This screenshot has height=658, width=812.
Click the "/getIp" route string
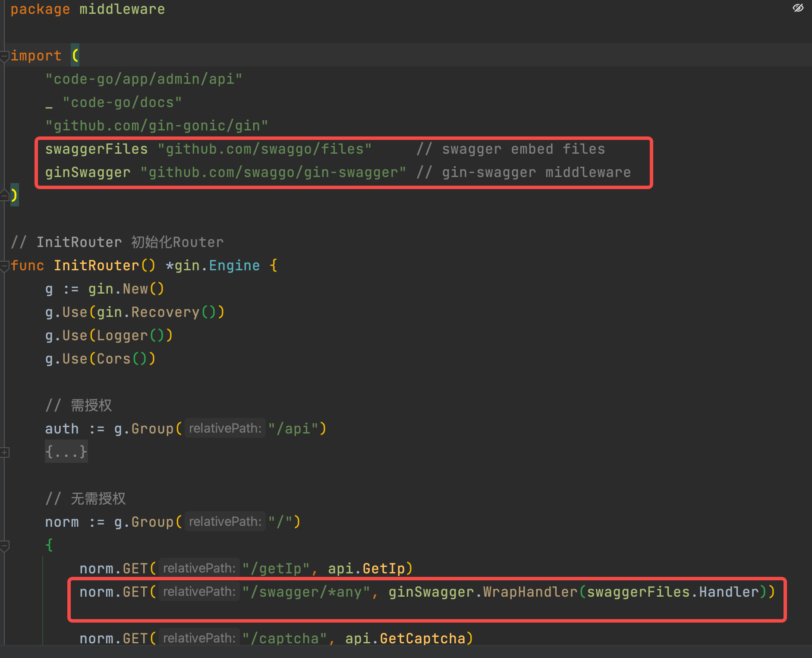[276, 569]
